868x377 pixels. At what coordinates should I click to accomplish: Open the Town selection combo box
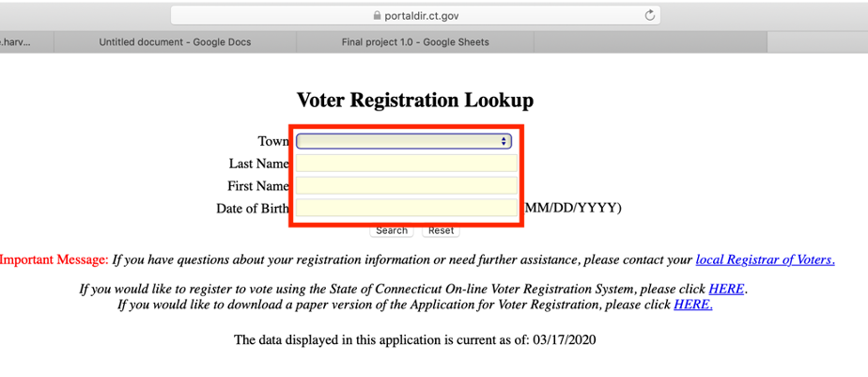click(403, 141)
